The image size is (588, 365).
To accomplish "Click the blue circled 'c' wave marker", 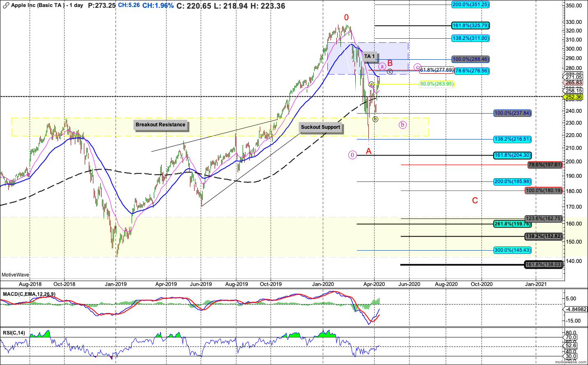I will click(390, 72).
